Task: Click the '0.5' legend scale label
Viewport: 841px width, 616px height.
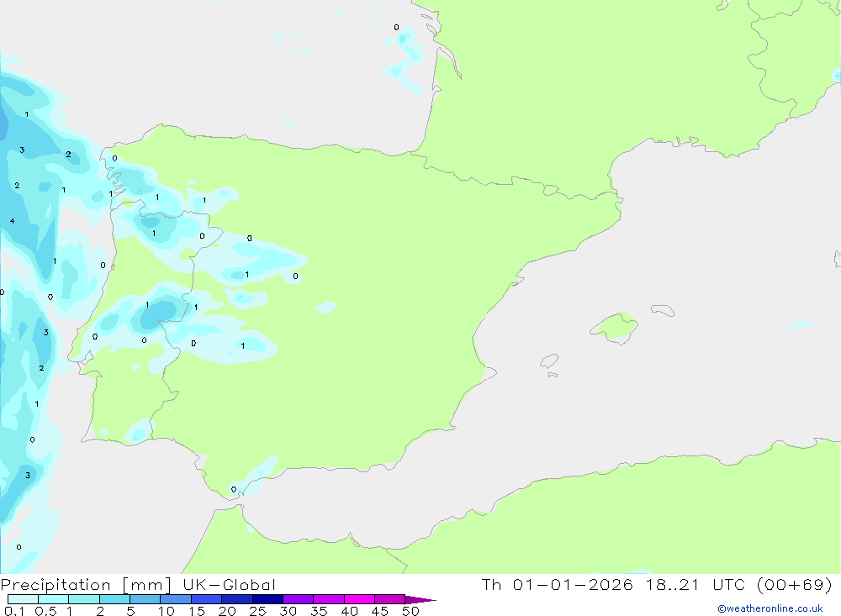Action: tap(45, 611)
